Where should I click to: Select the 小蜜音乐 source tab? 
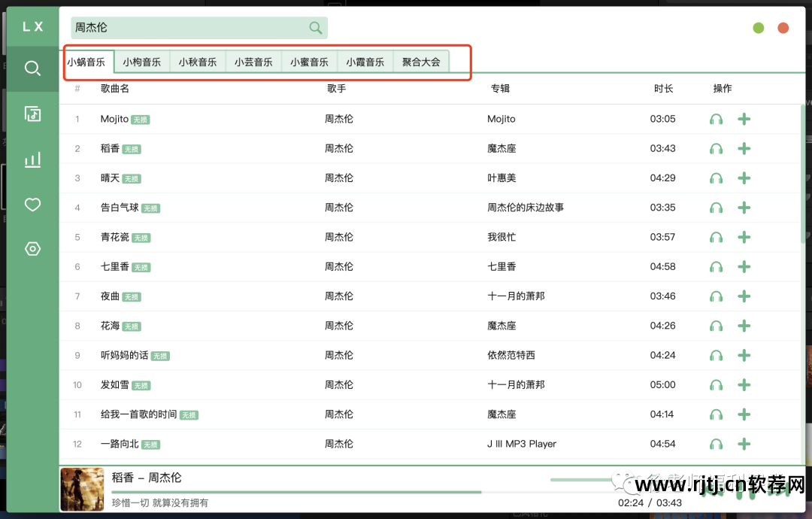point(309,62)
